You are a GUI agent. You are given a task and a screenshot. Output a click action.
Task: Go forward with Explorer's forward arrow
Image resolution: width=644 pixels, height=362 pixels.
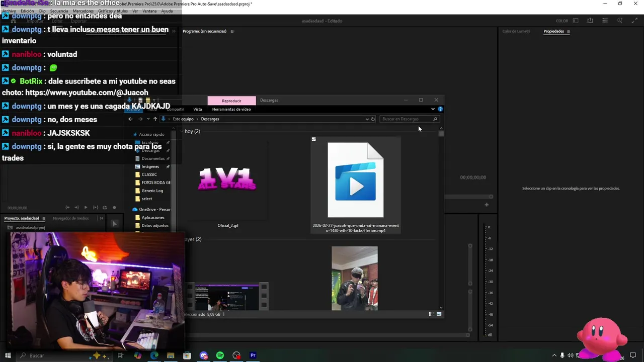tap(140, 119)
